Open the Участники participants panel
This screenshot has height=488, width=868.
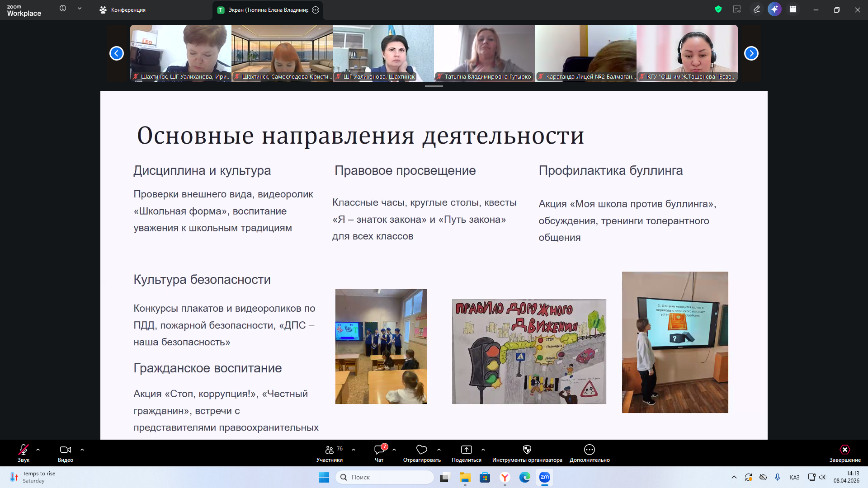pos(330,453)
